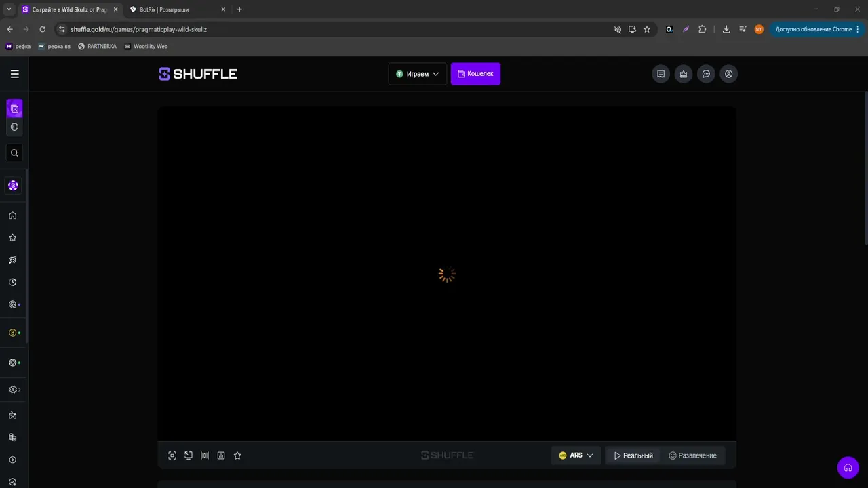Open a new browser tab

(239, 9)
